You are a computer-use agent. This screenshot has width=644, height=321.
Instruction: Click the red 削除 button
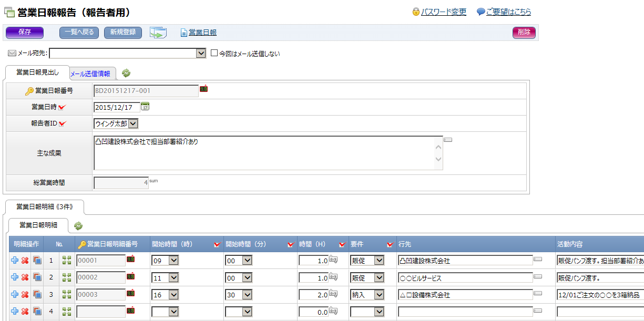(524, 33)
